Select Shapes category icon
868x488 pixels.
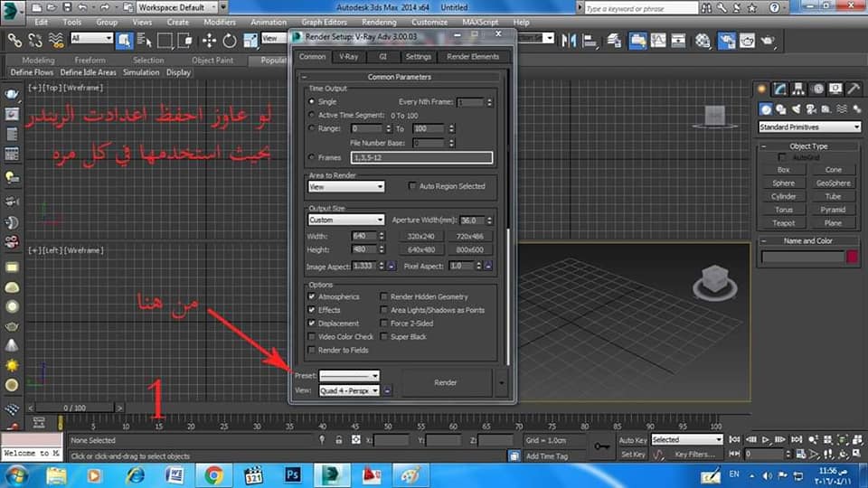(x=781, y=109)
